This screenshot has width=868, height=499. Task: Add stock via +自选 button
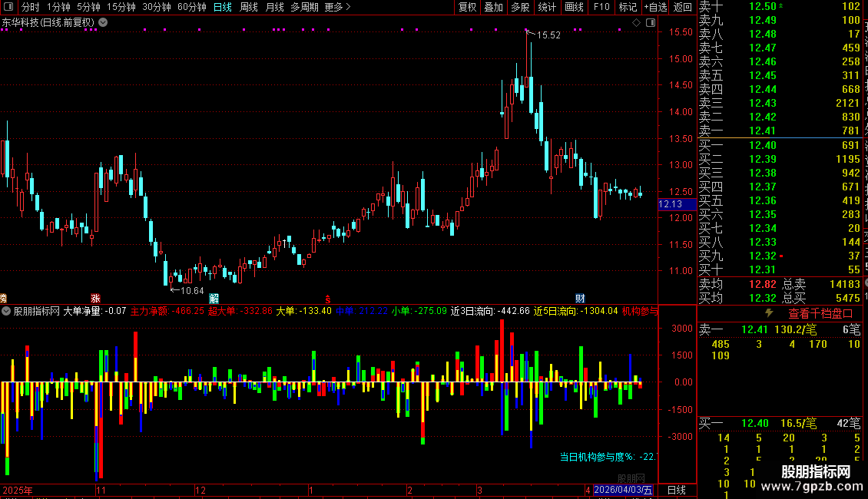click(x=656, y=7)
